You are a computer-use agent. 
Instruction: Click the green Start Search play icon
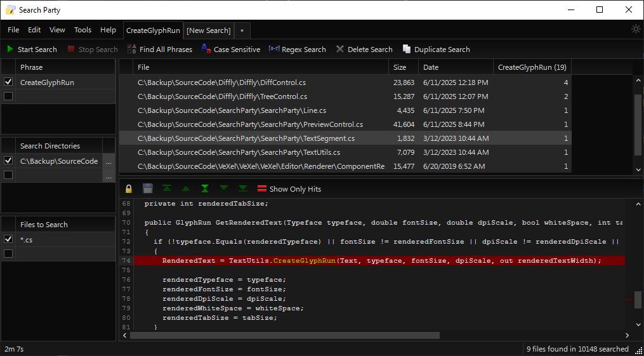click(x=10, y=49)
